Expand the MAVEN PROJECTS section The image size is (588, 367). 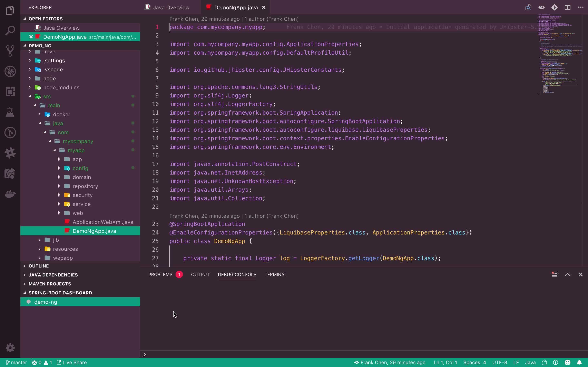click(50, 284)
